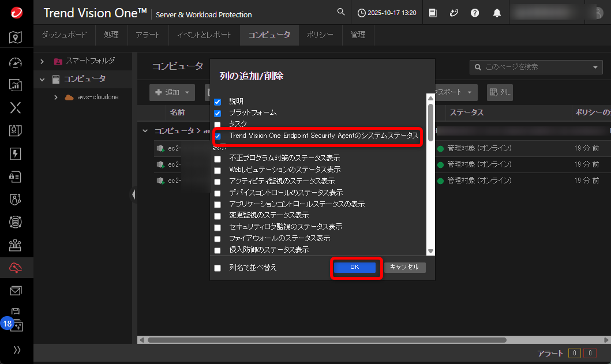Image resolution: width=611 pixels, height=364 pixels.
Task: Enable the タスク column checkbox
Action: [x=218, y=123]
